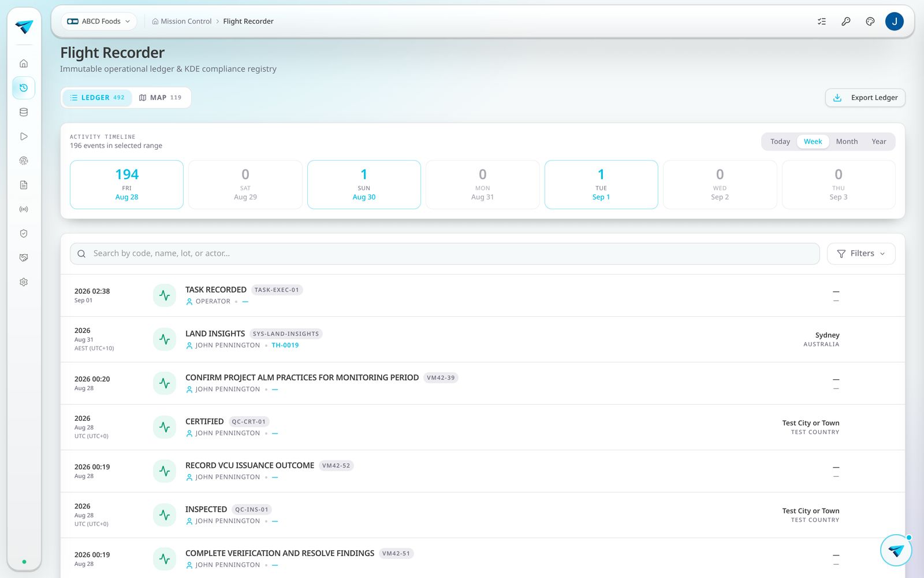Select the Month range
The height and width of the screenshot is (578, 924).
point(847,142)
